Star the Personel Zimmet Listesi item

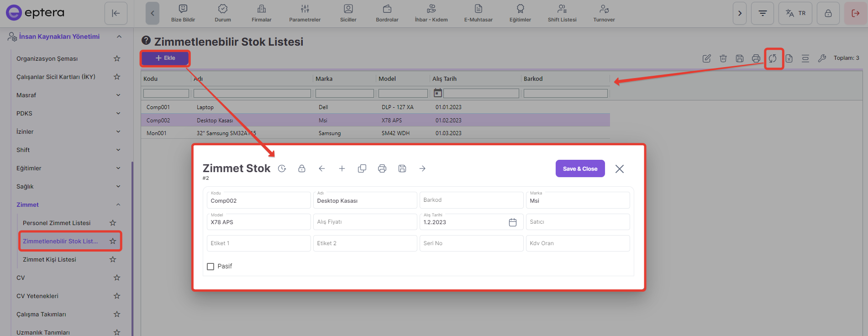[113, 223]
